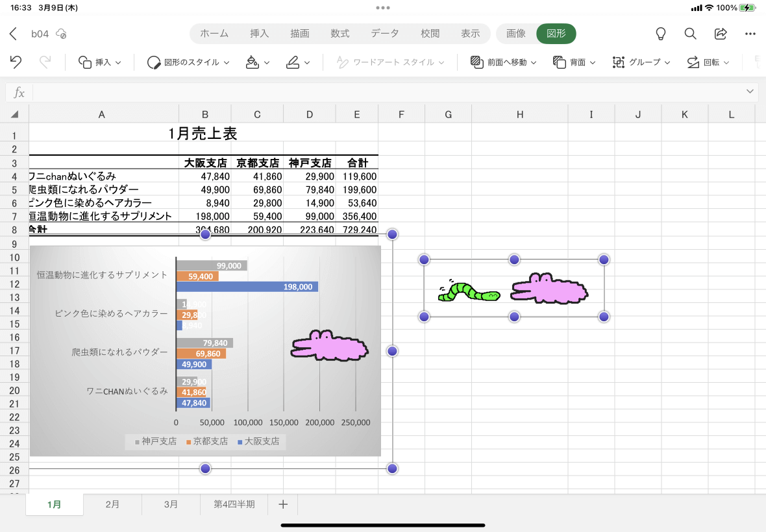Redo the last action
Viewport: 766px width, 532px height.
tap(45, 62)
